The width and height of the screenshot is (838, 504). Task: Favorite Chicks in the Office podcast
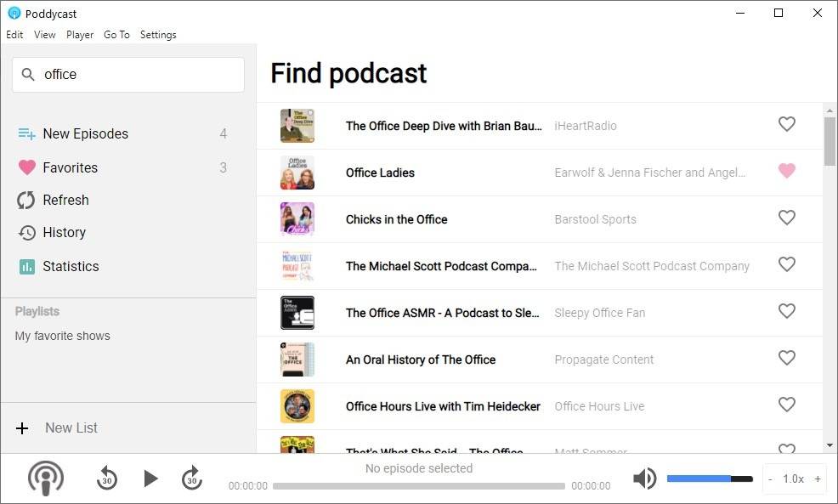point(787,218)
